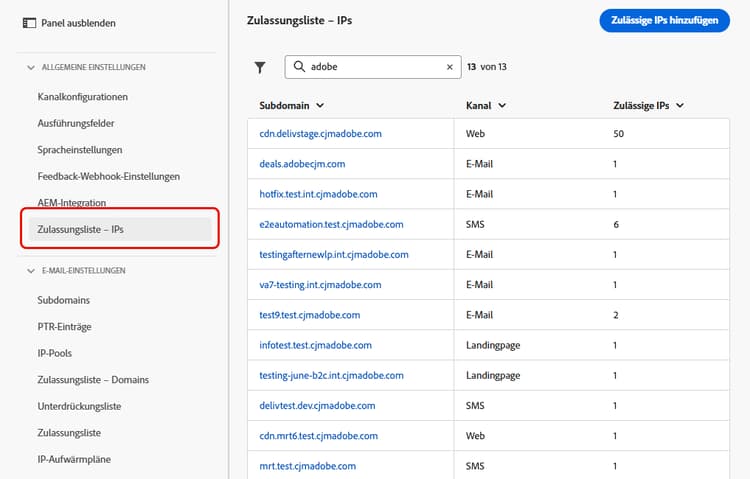Click the magnifier search icon
The width and height of the screenshot is (750, 479).
point(299,67)
